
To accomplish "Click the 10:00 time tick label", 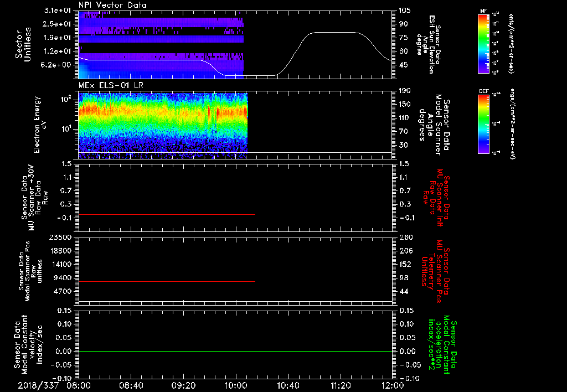I will click(236, 385).
